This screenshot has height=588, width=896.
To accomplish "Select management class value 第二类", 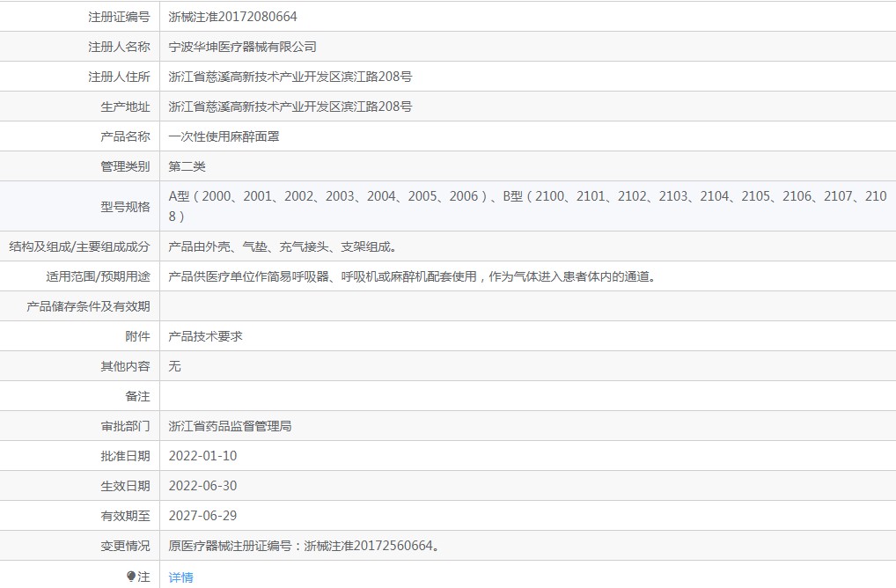I will click(x=187, y=166).
